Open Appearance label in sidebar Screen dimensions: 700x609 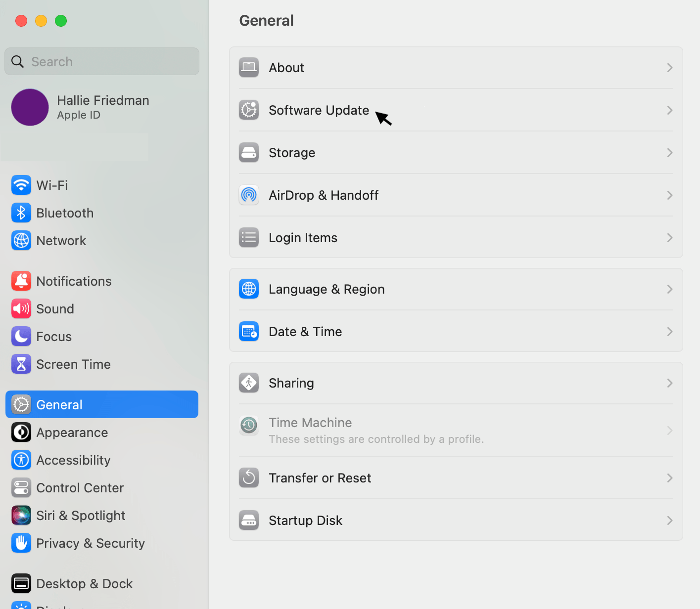pyautogui.click(x=72, y=433)
